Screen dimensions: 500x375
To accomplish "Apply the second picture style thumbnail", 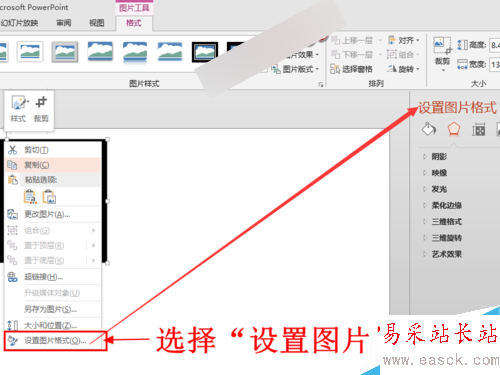I will coord(30,52).
